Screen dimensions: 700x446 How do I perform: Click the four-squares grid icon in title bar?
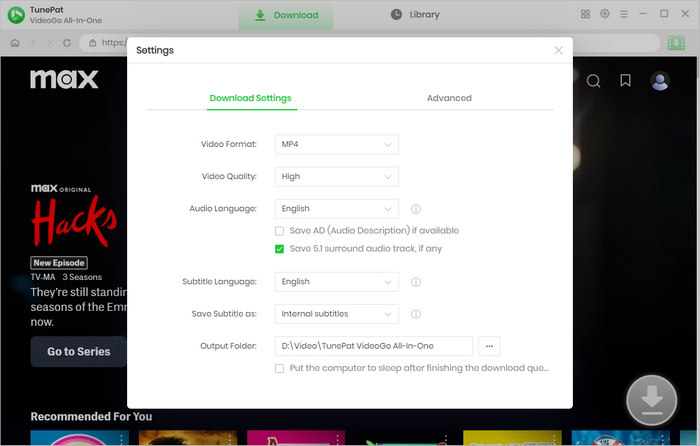[585, 14]
